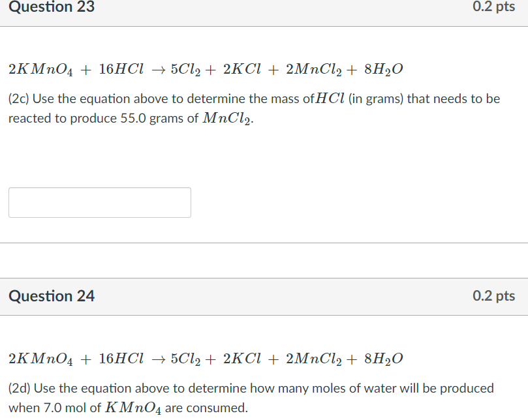Click the HCl formula in the 2c prompt
Screen dimensions: 528x420
pyautogui.click(x=330, y=98)
